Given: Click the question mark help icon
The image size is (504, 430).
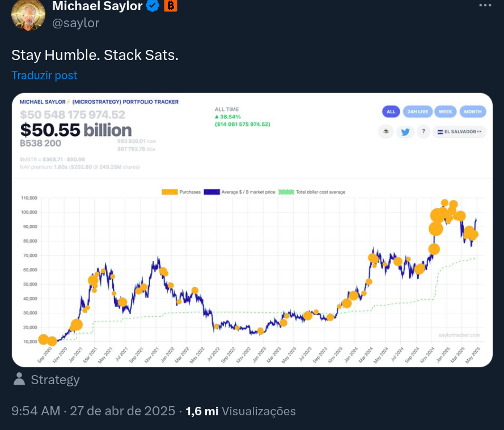Looking at the screenshot, I should [423, 131].
